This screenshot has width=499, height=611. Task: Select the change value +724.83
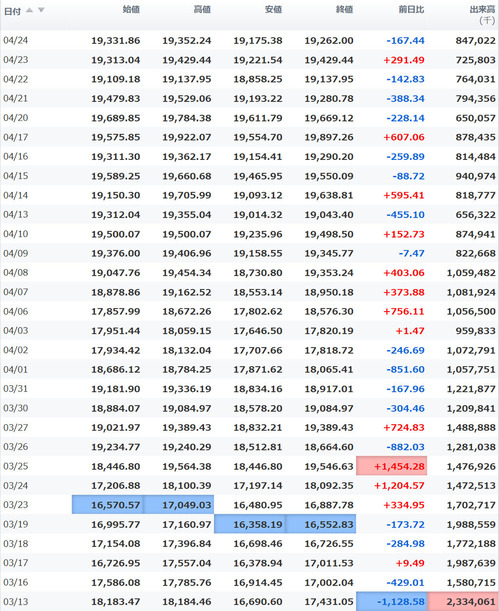[404, 427]
